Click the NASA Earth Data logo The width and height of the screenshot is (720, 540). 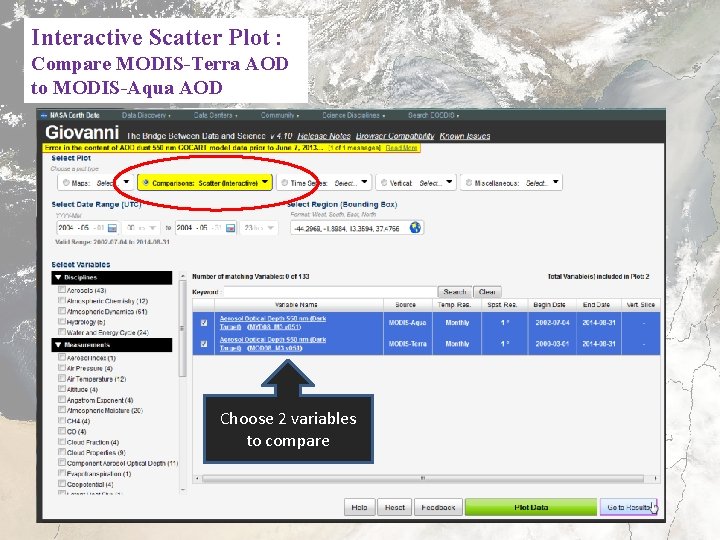(70, 115)
